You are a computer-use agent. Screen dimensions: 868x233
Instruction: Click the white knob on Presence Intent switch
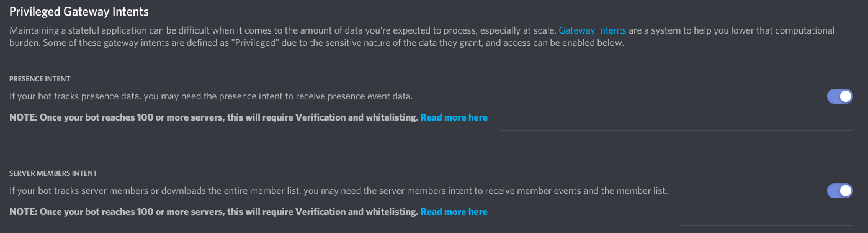click(x=846, y=96)
